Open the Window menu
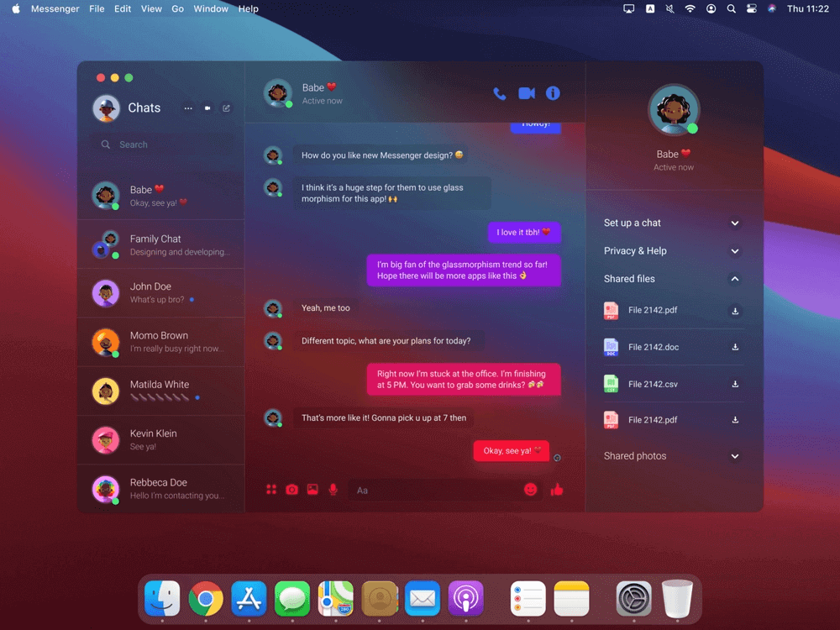Screen dimensions: 840x630 point(211,8)
